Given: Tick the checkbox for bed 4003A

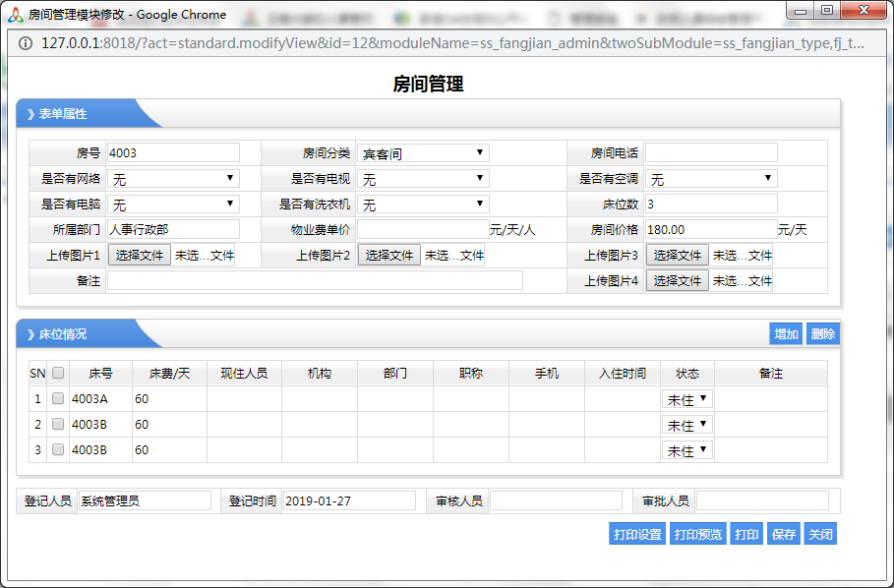Looking at the screenshot, I should [58, 399].
